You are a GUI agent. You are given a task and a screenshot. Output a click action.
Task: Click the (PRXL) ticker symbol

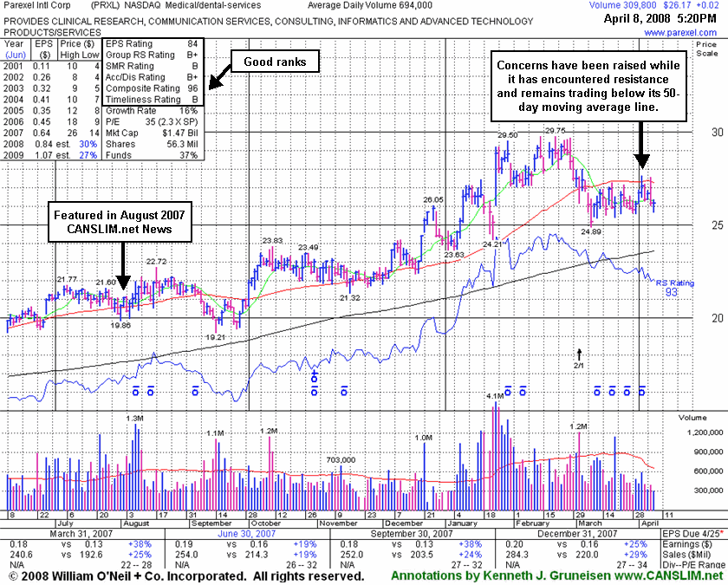106,5
